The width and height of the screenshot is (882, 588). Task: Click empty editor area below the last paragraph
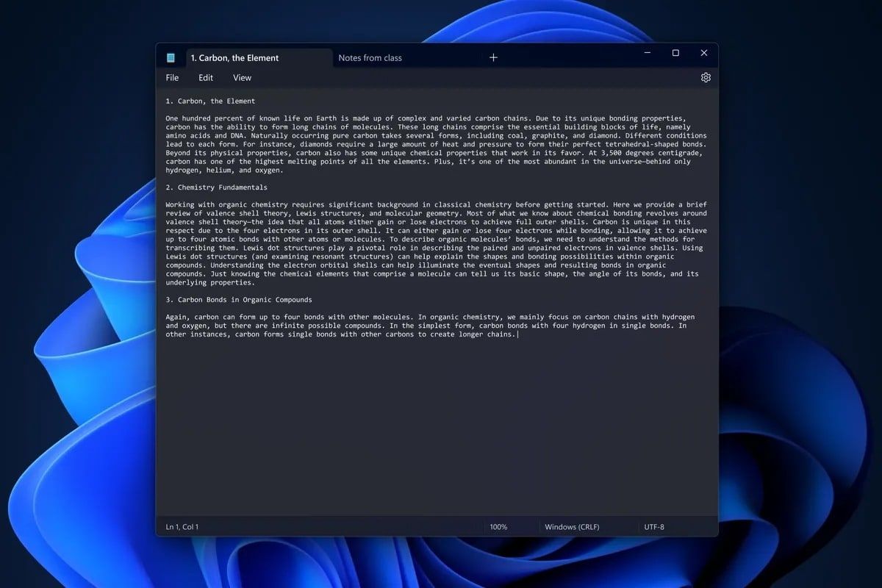click(x=434, y=426)
